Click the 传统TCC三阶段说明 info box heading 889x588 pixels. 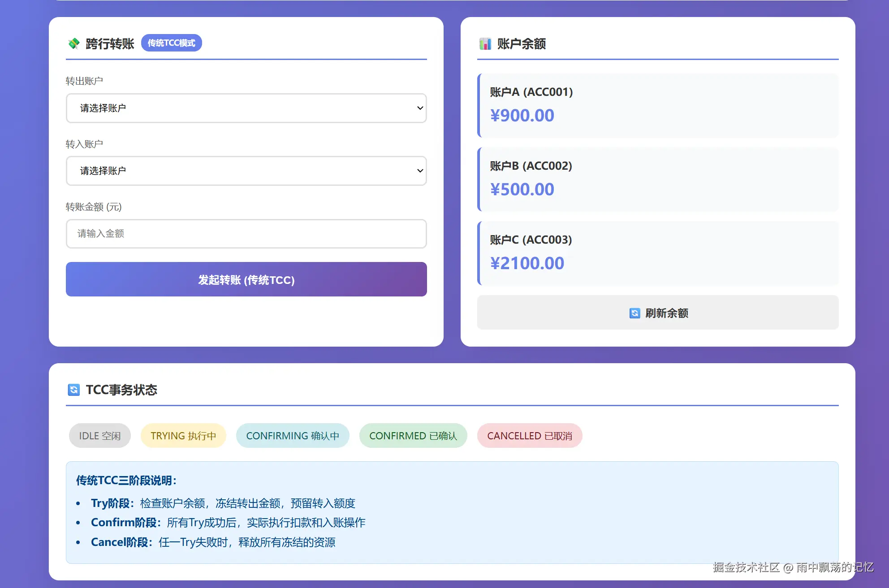[x=126, y=481]
